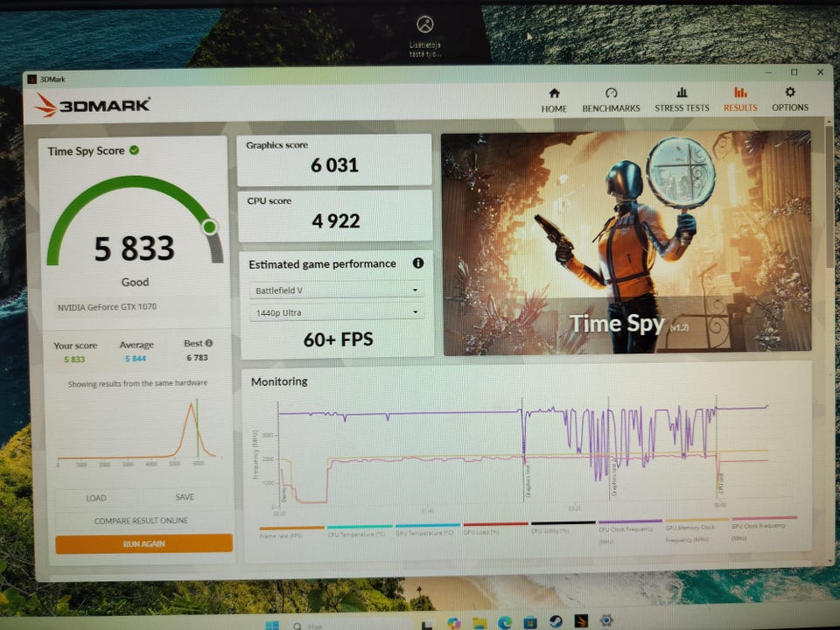Toggle CPU Temperature legend line
The image size is (840, 630).
click(x=360, y=530)
